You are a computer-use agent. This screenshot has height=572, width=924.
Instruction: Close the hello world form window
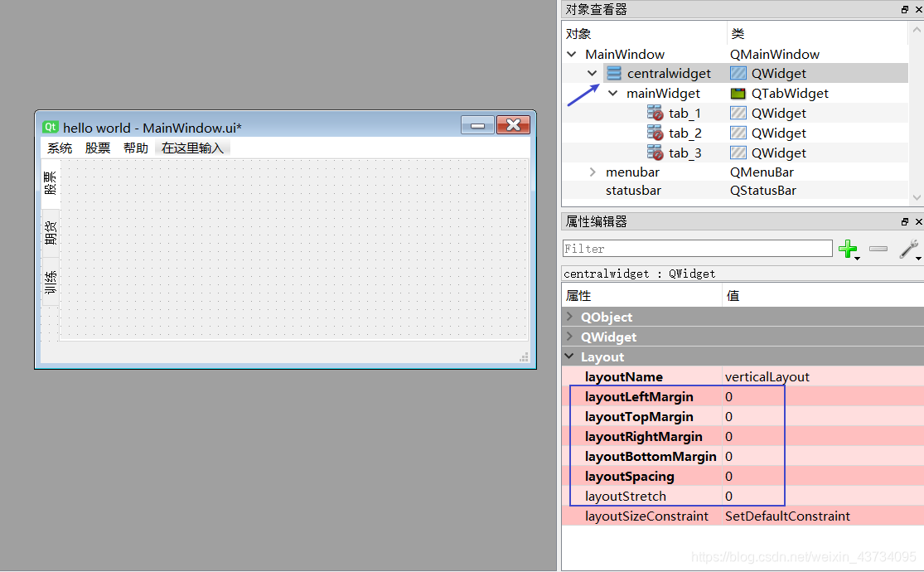(513, 125)
